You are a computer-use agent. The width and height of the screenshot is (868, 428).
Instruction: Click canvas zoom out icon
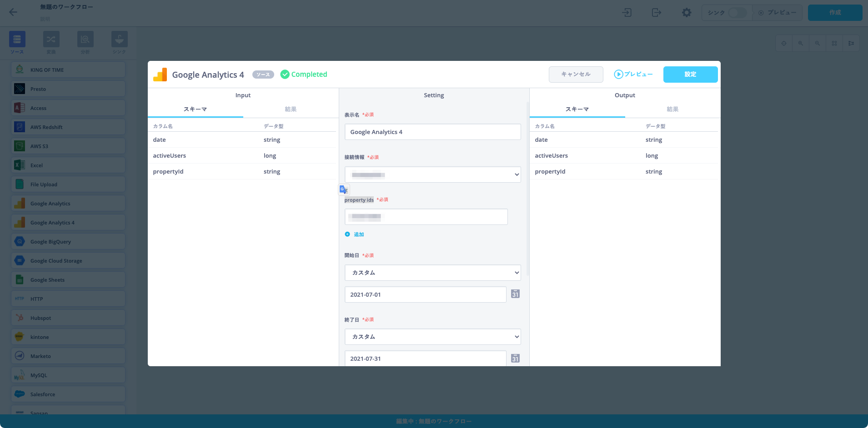tap(817, 43)
